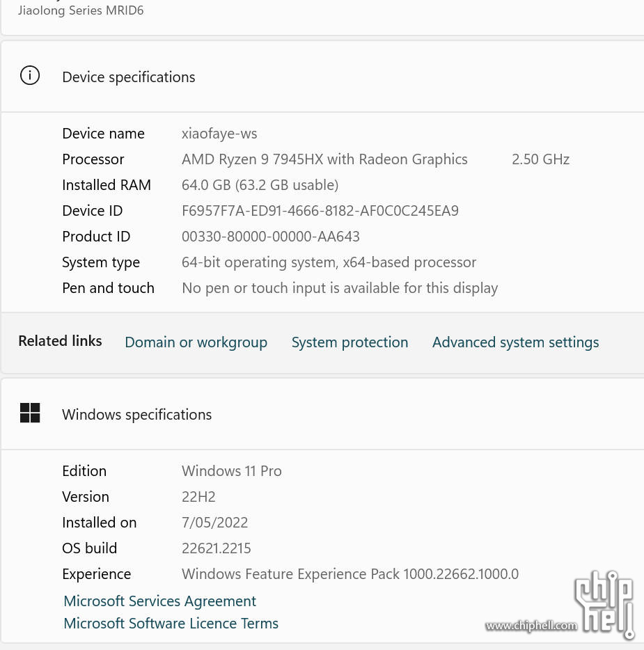This screenshot has width=644, height=650.
Task: Collapse the Windows specifications header
Action: coord(322,413)
